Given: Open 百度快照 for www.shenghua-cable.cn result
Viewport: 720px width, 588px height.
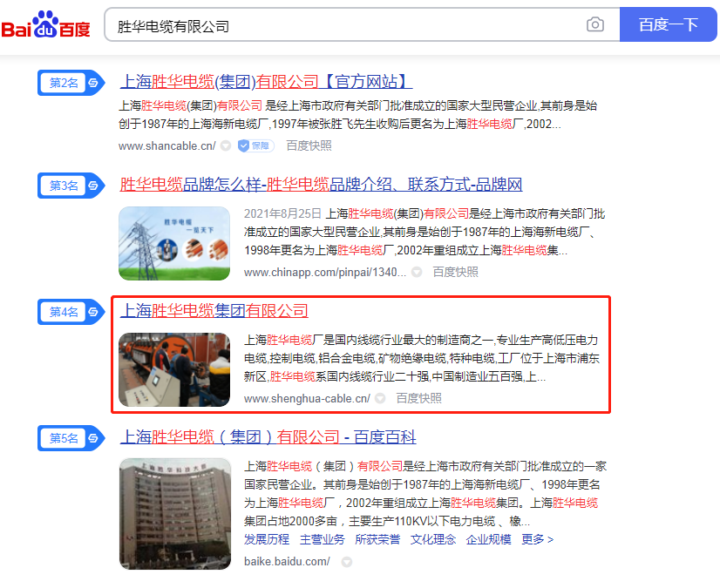Looking at the screenshot, I should [418, 398].
